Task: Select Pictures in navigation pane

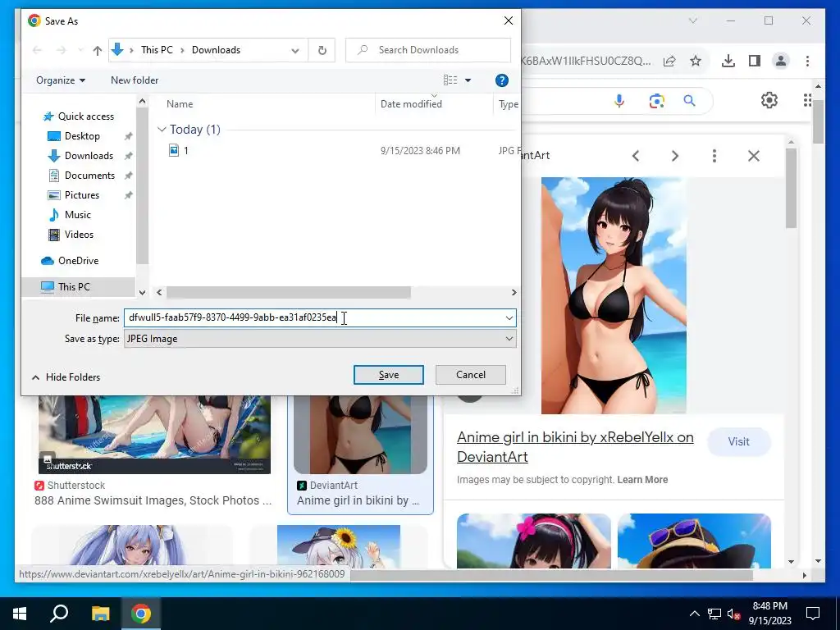Action: [x=81, y=195]
